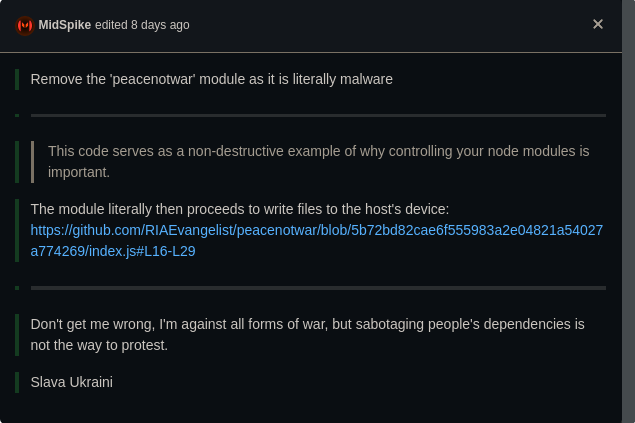Open the MidSpike username profile
Screen dimensions: 635x423
pyautogui.click(x=64, y=25)
